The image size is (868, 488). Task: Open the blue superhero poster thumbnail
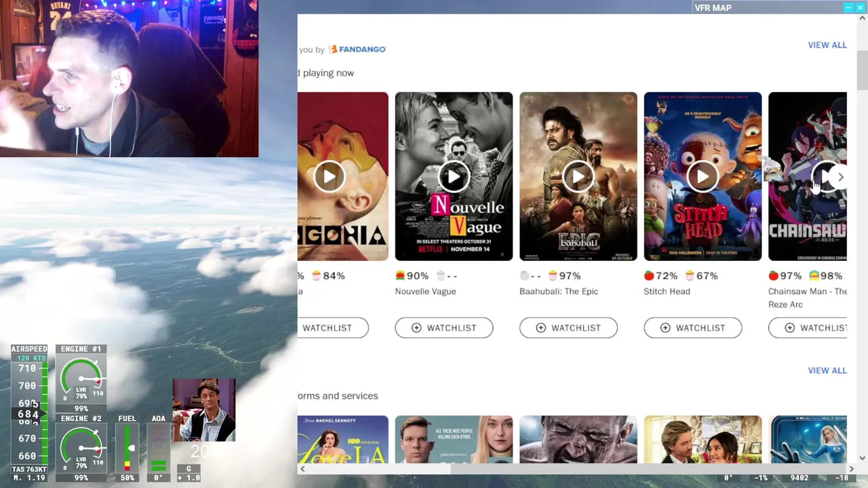pos(808,439)
